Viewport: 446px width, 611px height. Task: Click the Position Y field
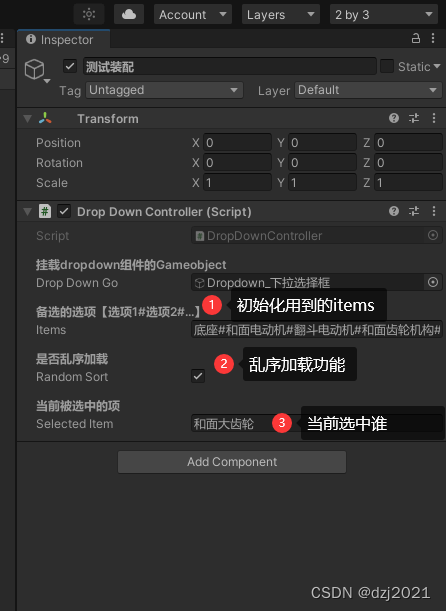coord(322,143)
